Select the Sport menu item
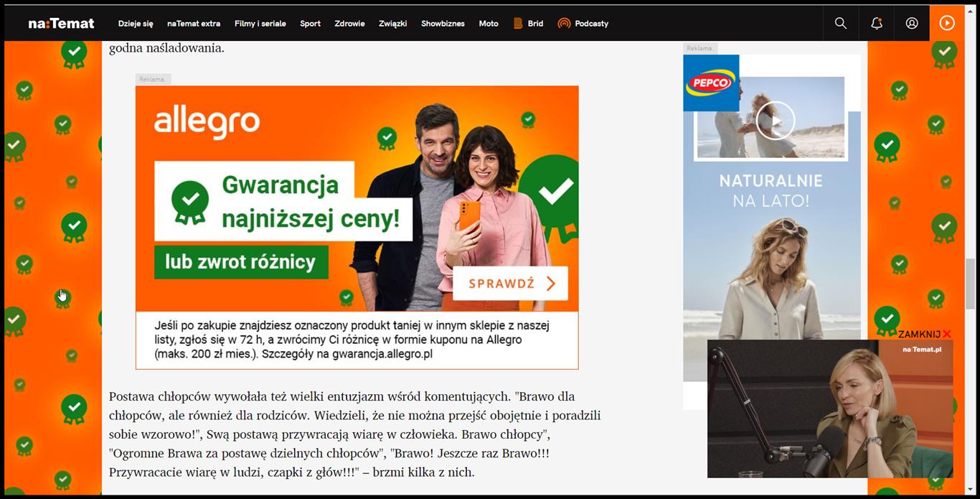The width and height of the screenshot is (980, 499). [310, 24]
